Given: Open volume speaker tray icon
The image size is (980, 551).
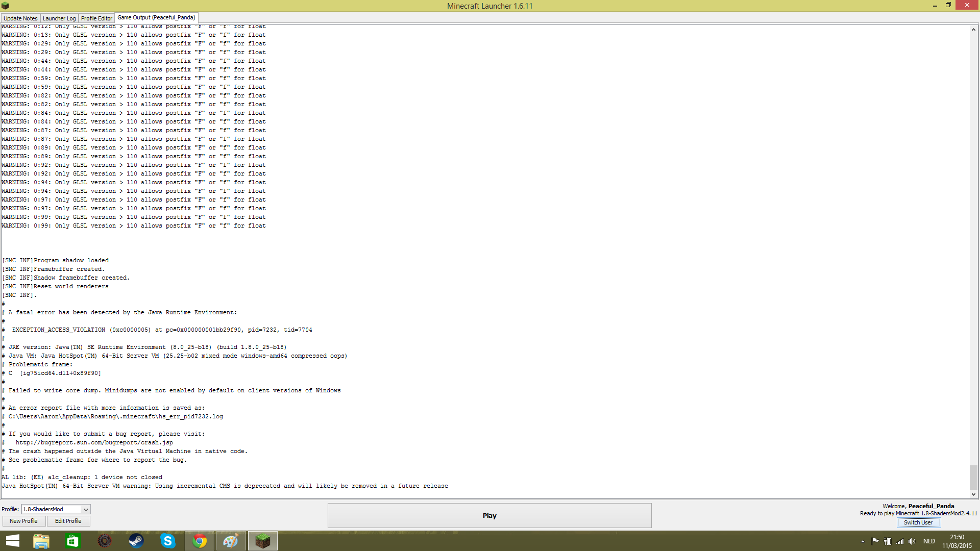Looking at the screenshot, I should (x=912, y=541).
